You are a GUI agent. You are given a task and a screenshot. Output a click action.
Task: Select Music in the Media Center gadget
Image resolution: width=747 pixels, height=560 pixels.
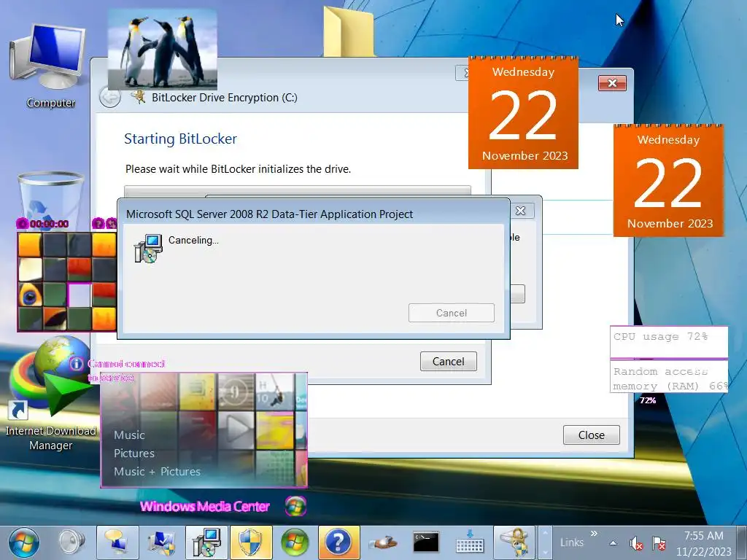[129, 435]
